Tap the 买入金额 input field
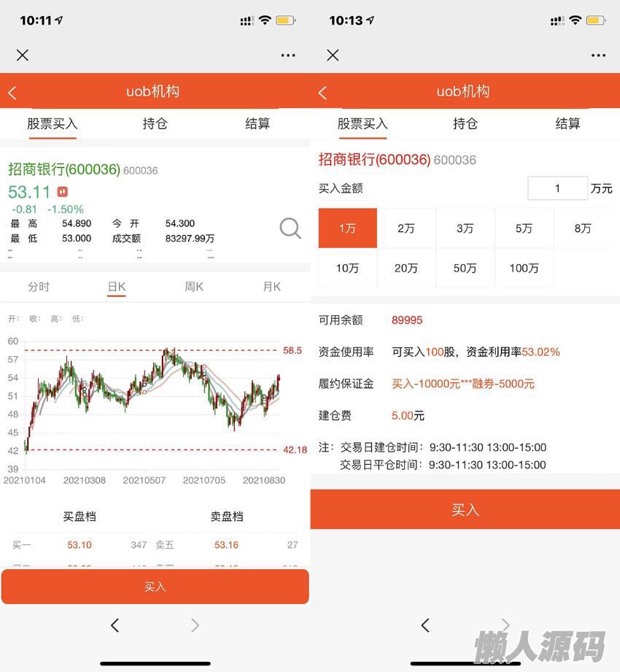Screen dimensions: 620x672 pos(557,188)
